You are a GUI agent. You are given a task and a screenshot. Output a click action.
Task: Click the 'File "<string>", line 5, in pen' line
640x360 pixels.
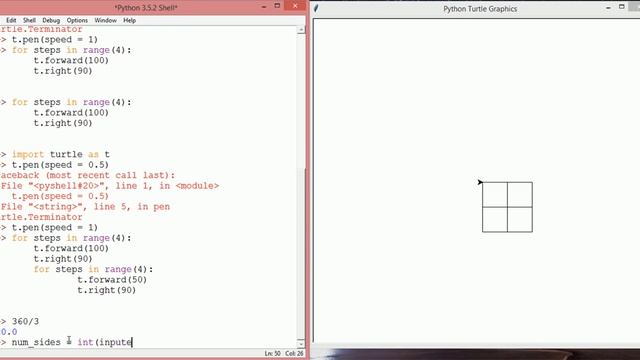(x=85, y=207)
